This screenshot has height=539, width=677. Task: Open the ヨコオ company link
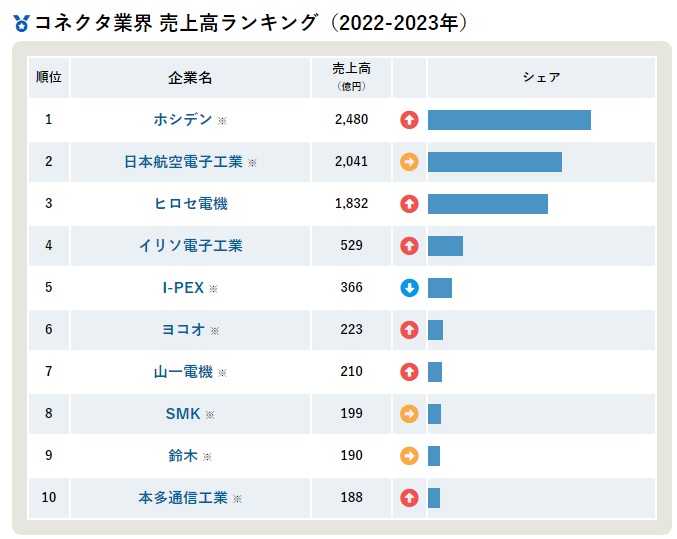(x=183, y=330)
